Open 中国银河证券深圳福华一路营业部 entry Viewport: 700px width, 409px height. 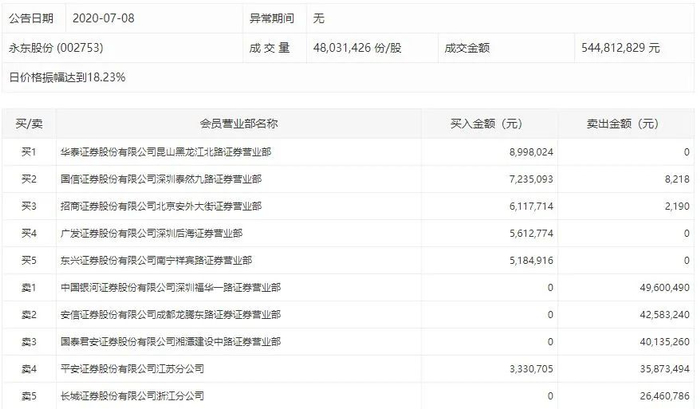pyautogui.click(x=171, y=288)
